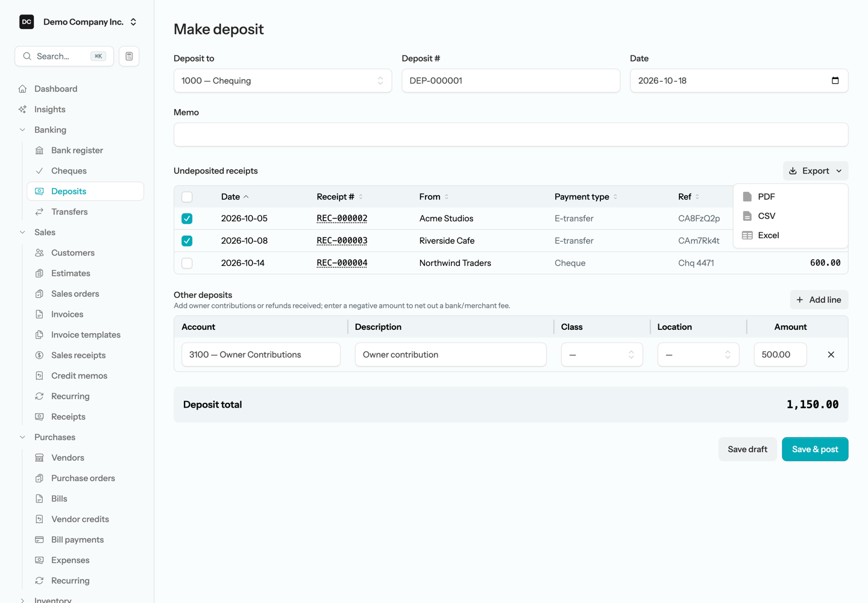Click the Bank register building icon
This screenshot has width=868, height=603.
(x=39, y=150)
